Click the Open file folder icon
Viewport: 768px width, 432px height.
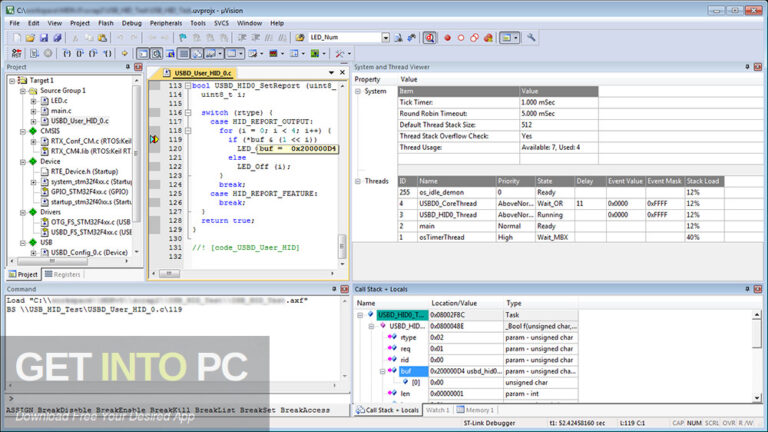click(x=30, y=38)
